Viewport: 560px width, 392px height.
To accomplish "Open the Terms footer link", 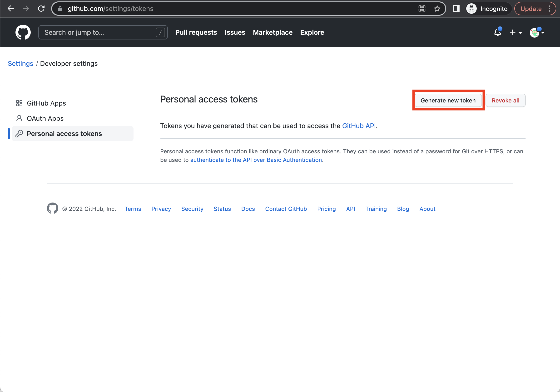I will pos(133,209).
